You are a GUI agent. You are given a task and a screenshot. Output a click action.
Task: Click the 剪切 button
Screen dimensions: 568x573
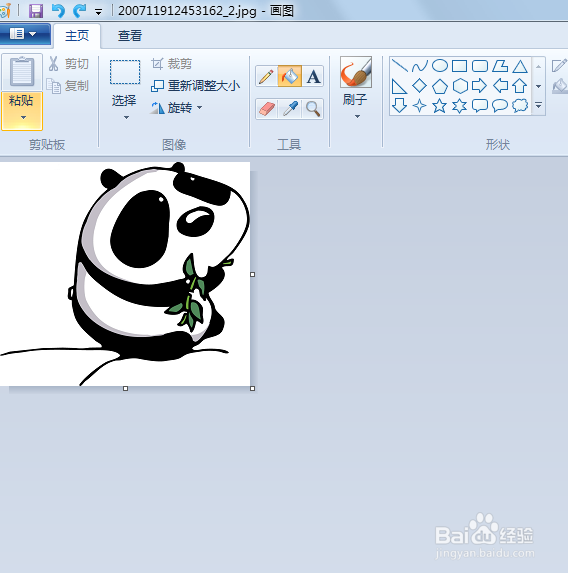69,64
